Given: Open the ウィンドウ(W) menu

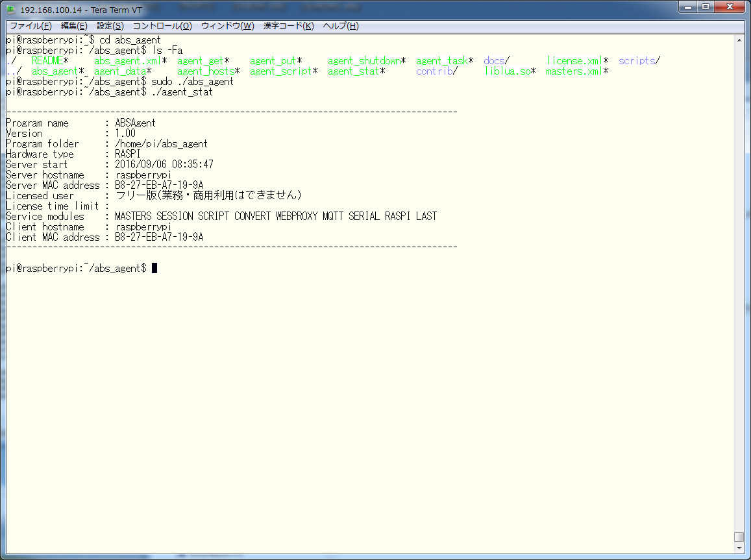Looking at the screenshot, I should click(x=227, y=26).
